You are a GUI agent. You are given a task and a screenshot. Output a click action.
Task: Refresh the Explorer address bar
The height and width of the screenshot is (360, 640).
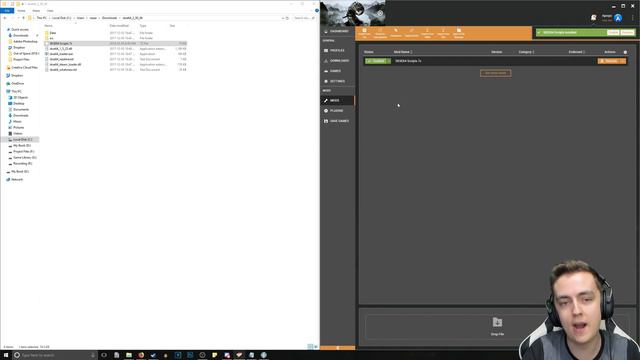(x=287, y=18)
